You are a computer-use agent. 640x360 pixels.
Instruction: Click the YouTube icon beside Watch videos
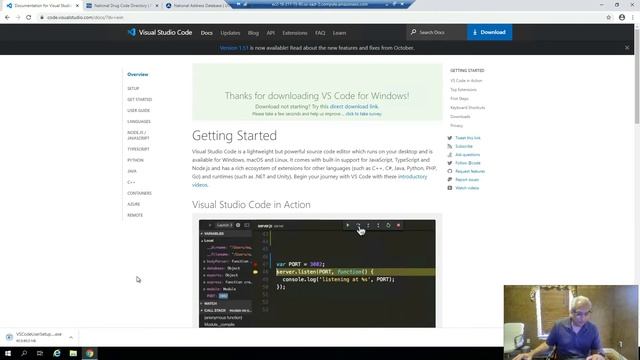pos(450,188)
